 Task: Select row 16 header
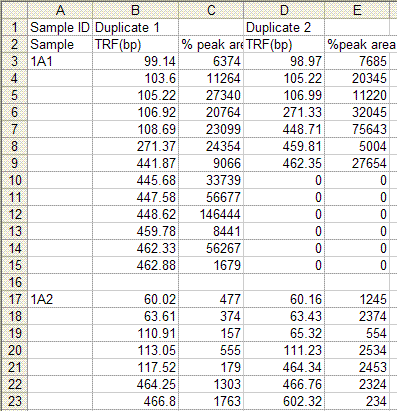tap(14, 282)
